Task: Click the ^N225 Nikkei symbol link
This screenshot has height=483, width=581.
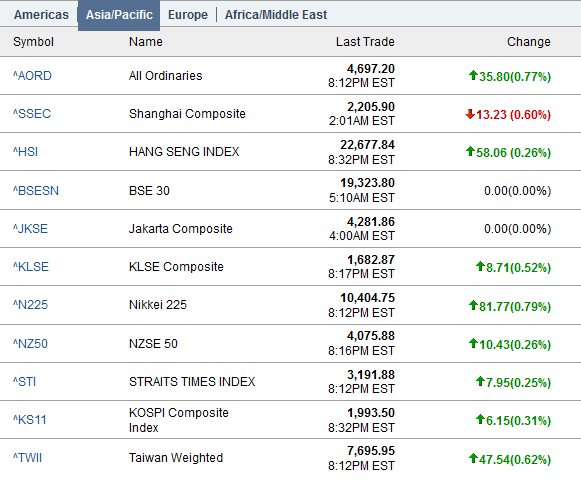Action: pyautogui.click(x=30, y=305)
